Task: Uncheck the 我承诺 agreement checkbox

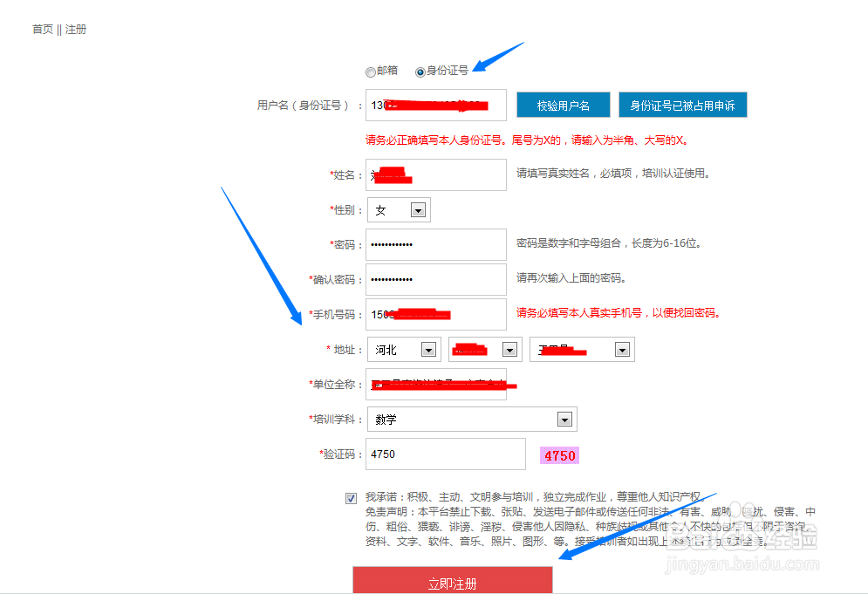Action: pyautogui.click(x=350, y=497)
